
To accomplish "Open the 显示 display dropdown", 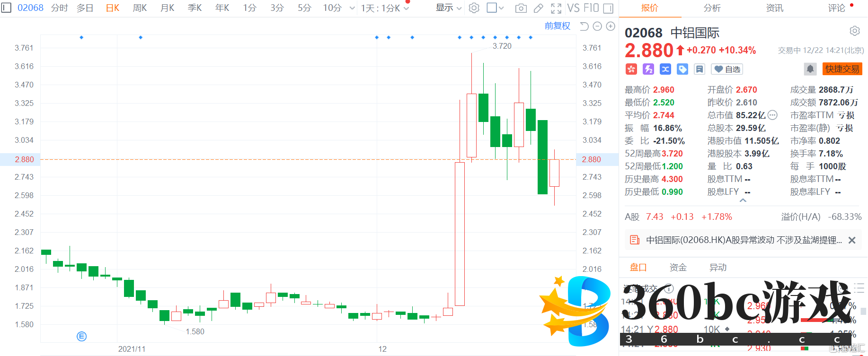I will (x=448, y=8).
